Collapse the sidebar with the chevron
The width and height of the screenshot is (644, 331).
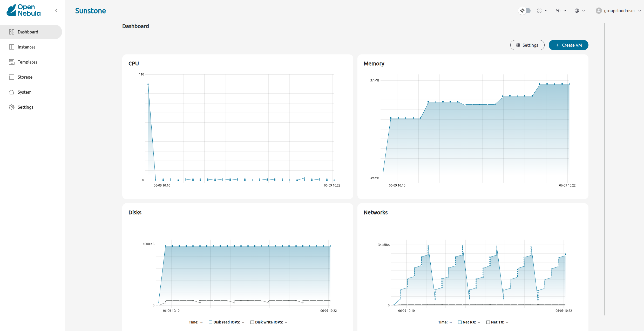coord(56,10)
